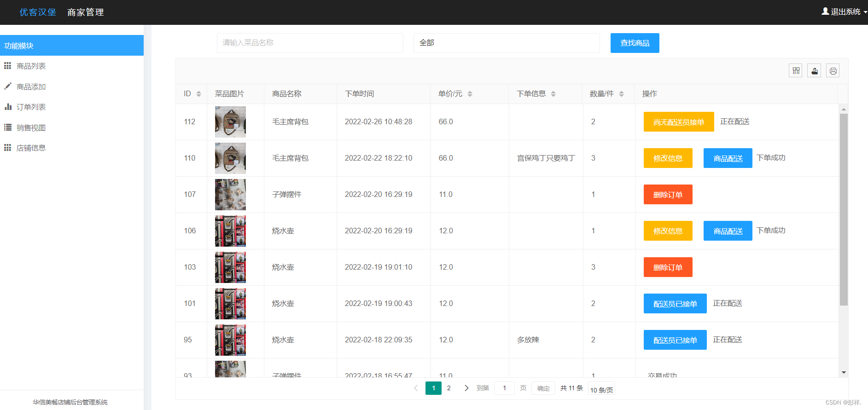
Task: Click the pencil icon next to 商品添加
Action: click(x=8, y=86)
